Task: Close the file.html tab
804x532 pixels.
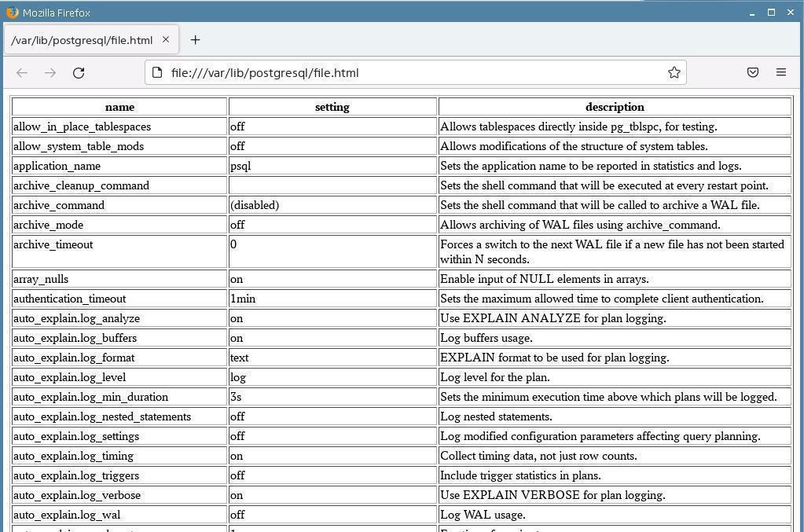Action: click(x=166, y=39)
